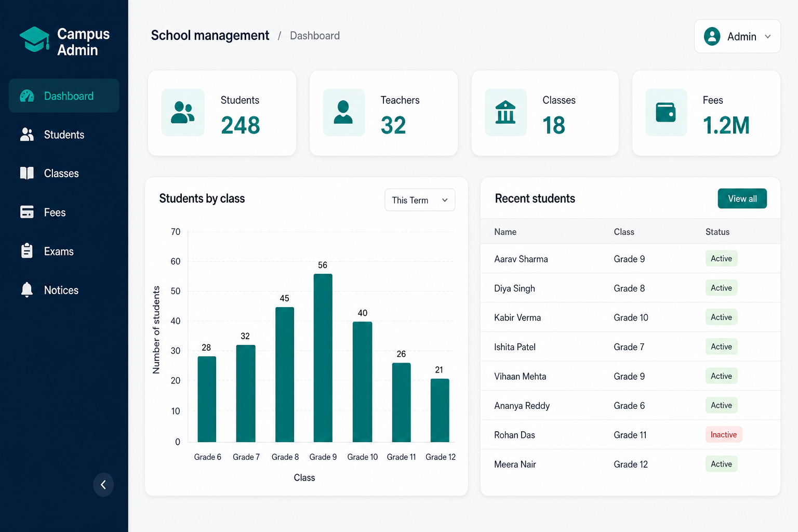Click the Name column header
Viewport: 798px width, 532px height.
pyautogui.click(x=506, y=232)
